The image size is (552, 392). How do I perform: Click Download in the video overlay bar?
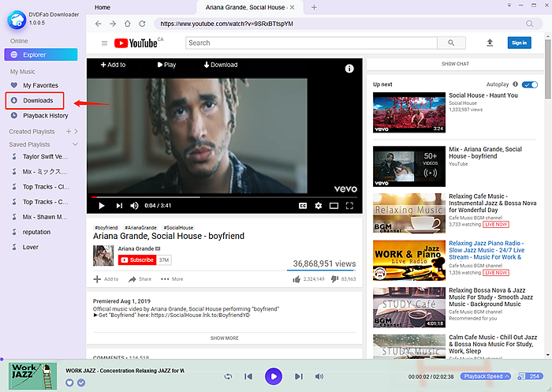[x=221, y=65]
